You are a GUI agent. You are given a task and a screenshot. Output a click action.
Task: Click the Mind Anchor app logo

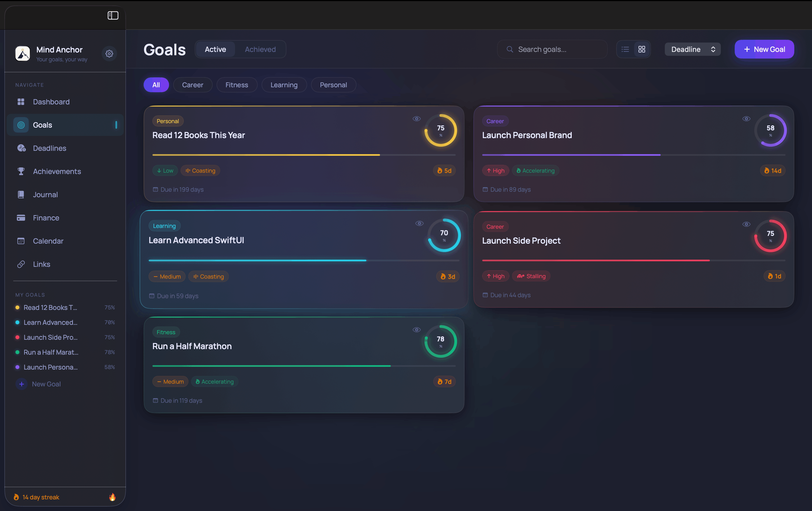coord(23,54)
